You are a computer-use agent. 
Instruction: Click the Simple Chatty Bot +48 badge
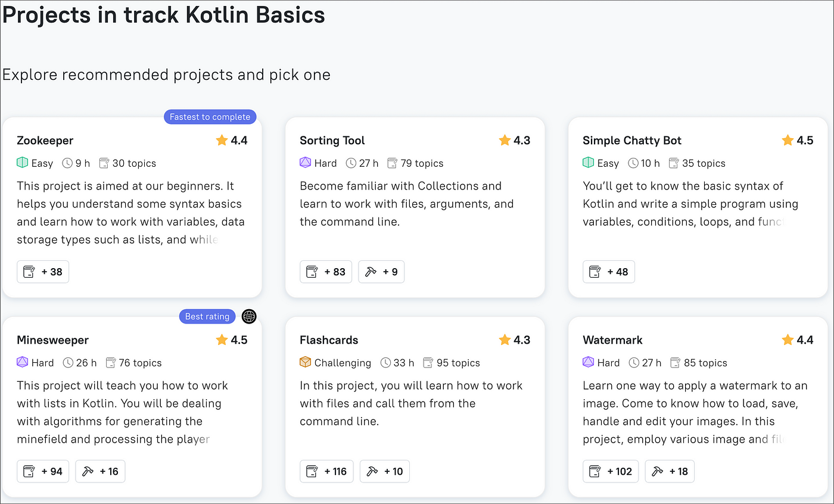click(x=609, y=272)
